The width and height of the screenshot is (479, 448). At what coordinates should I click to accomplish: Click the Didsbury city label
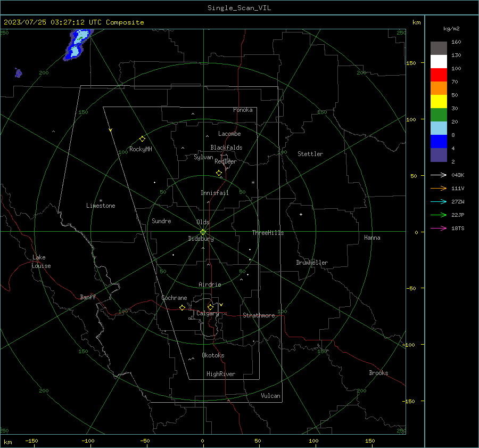click(201, 239)
